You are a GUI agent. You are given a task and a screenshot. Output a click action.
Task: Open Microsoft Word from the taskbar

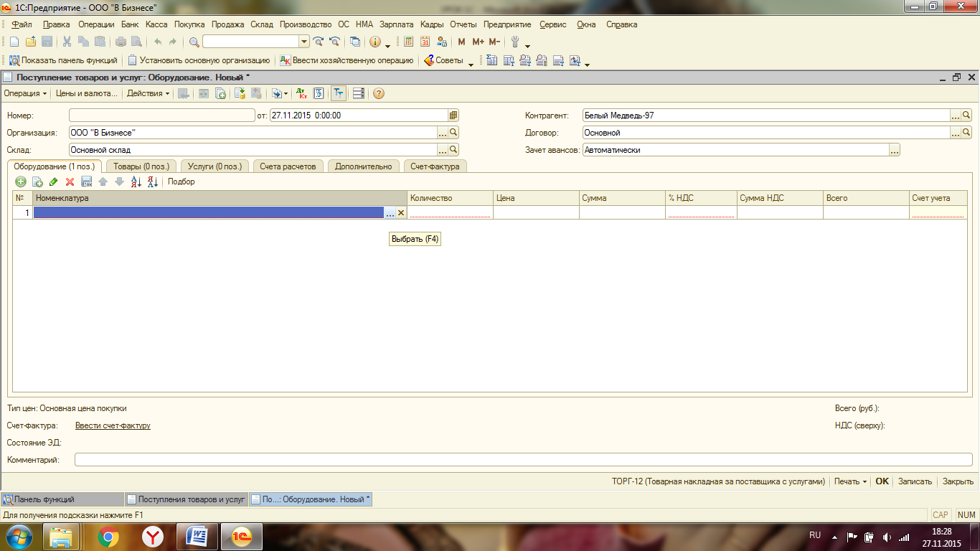tap(197, 537)
